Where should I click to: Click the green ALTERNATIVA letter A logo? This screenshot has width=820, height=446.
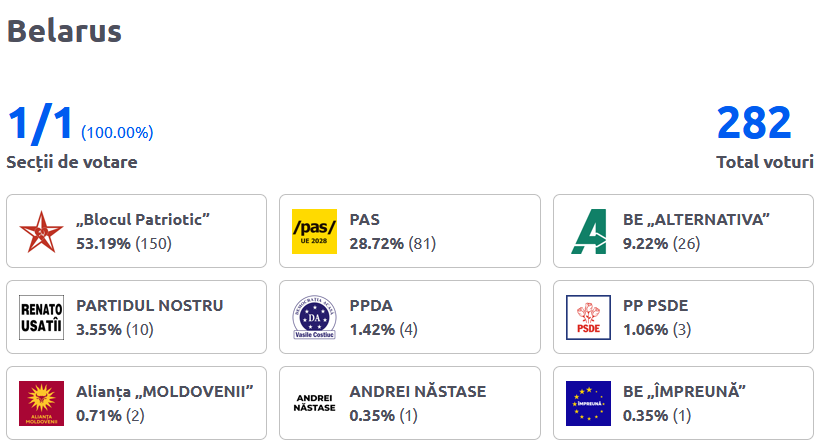point(588,232)
